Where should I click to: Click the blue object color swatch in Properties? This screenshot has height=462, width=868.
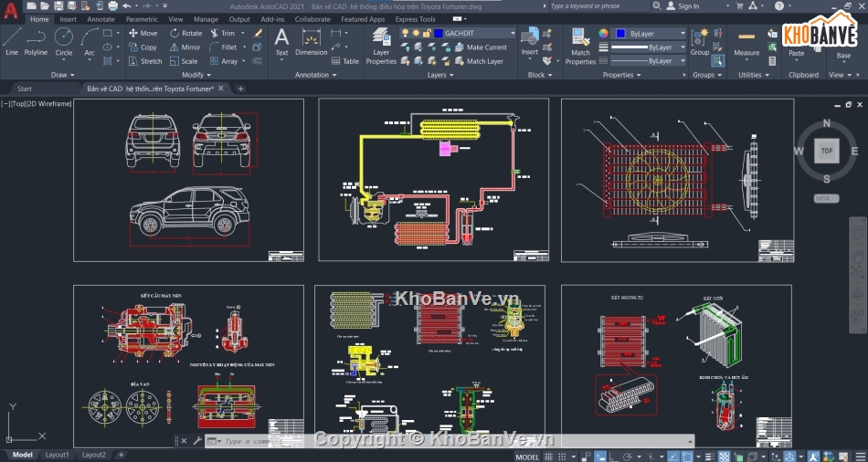point(620,34)
